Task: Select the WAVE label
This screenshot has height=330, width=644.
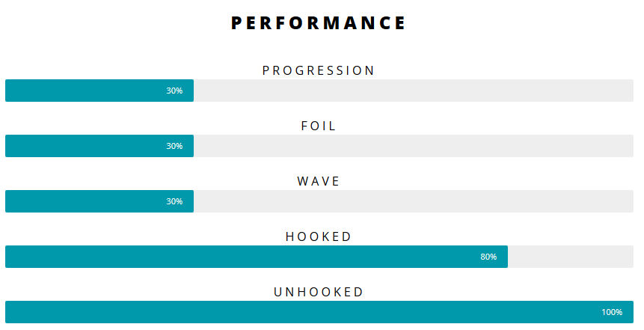Action: [x=319, y=181]
